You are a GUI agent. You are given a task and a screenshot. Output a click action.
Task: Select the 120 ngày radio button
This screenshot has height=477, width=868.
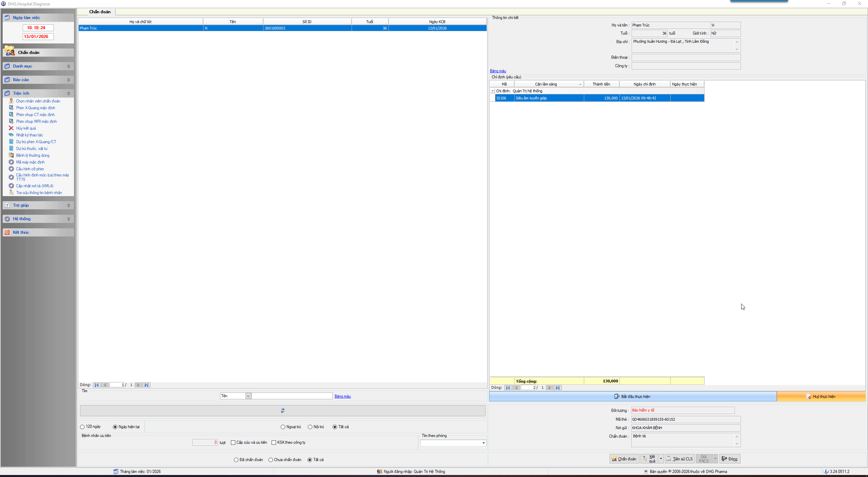pyautogui.click(x=82, y=427)
